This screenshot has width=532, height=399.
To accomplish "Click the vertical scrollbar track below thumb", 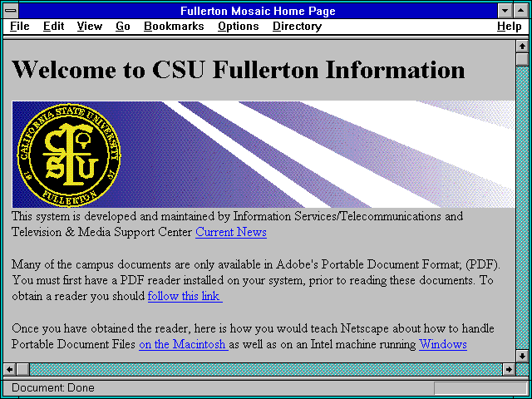I will point(522,208).
